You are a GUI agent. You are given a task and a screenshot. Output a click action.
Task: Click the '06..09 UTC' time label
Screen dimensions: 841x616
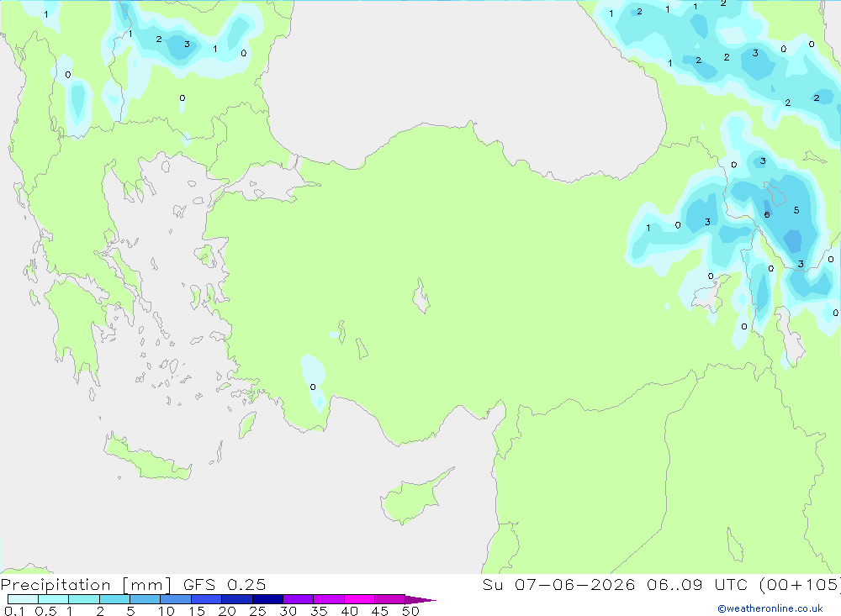pos(697,584)
